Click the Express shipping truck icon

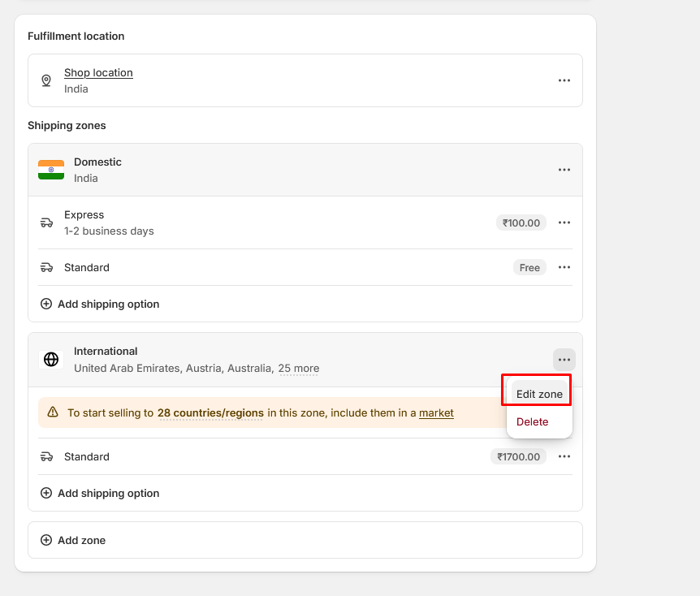point(47,222)
